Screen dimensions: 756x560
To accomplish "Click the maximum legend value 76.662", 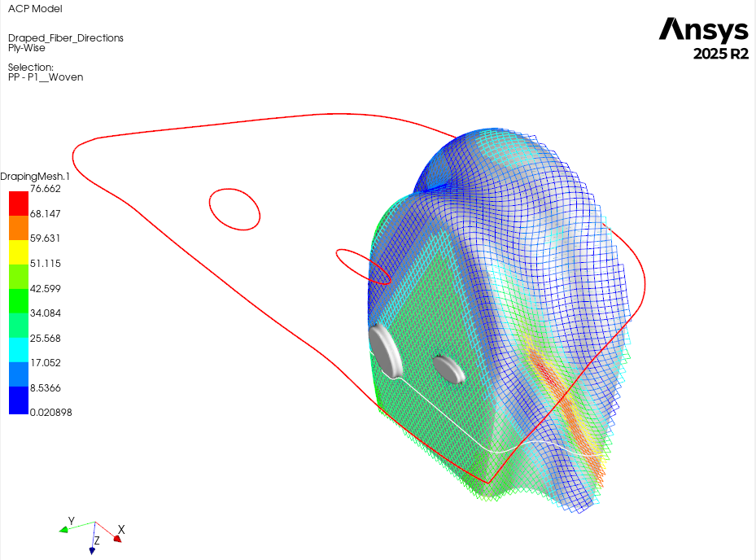I will point(45,189).
